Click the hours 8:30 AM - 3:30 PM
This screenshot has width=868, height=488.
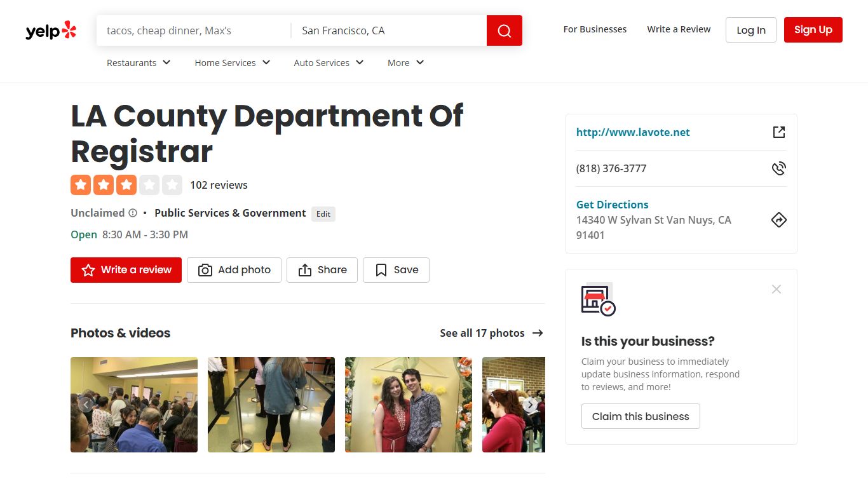coord(145,234)
